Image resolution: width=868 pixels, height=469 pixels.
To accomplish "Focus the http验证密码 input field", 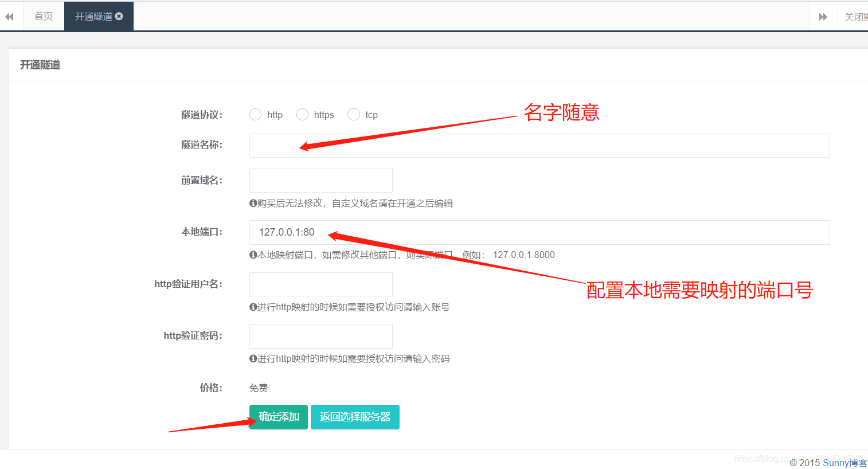I will pos(321,336).
